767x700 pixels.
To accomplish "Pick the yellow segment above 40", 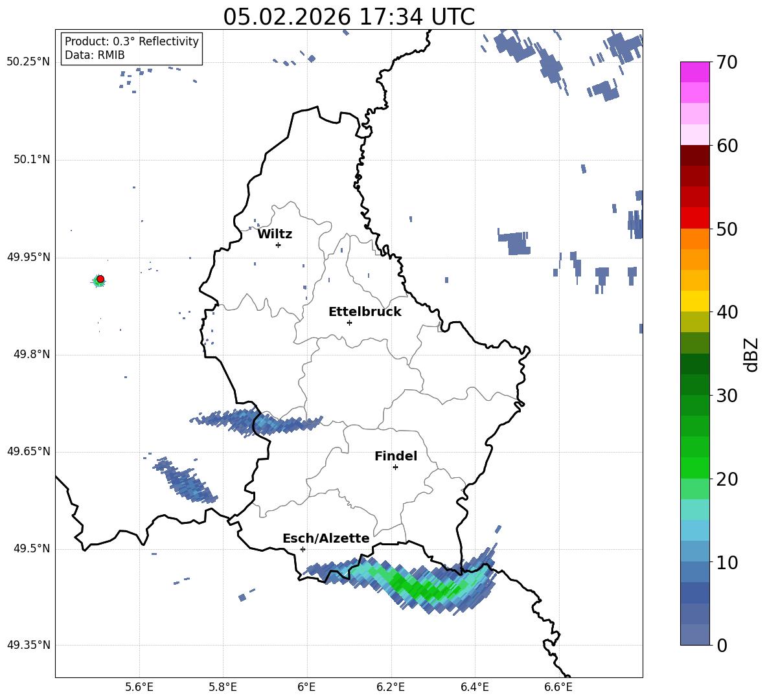I will (x=694, y=302).
